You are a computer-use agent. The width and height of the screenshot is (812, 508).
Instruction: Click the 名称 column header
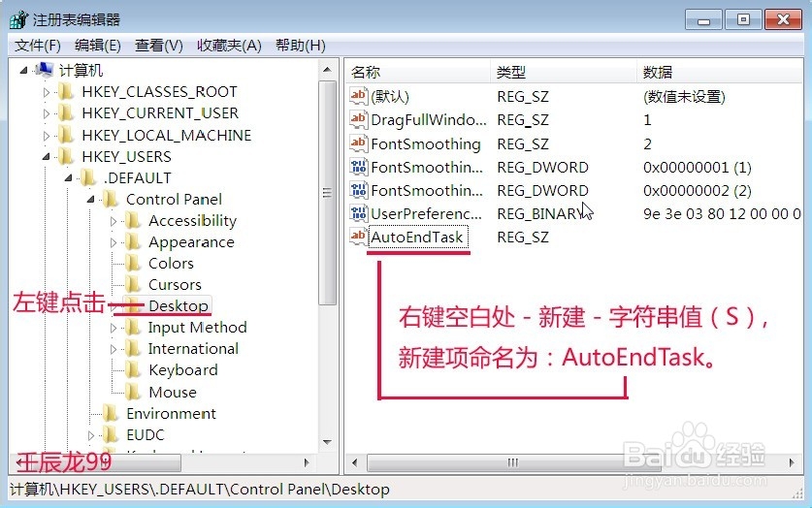pos(417,72)
